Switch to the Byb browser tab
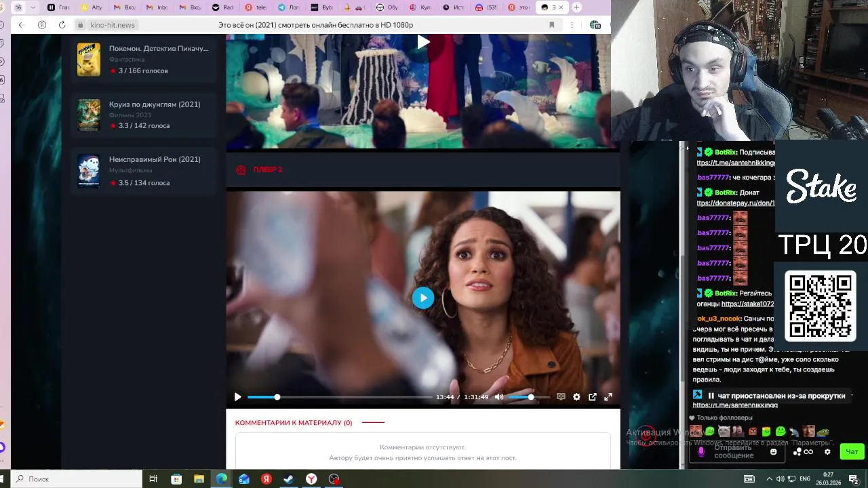Viewport: 868px width, 488px height. (322, 7)
